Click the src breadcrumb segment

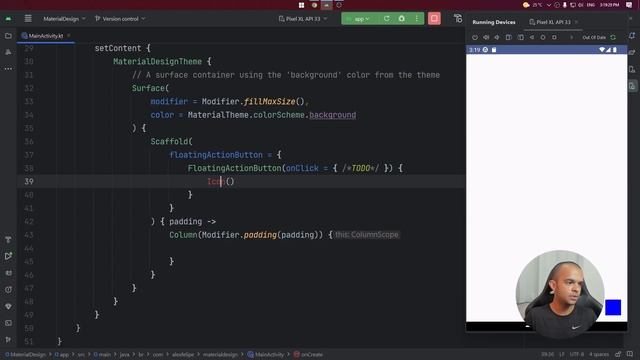(81, 355)
